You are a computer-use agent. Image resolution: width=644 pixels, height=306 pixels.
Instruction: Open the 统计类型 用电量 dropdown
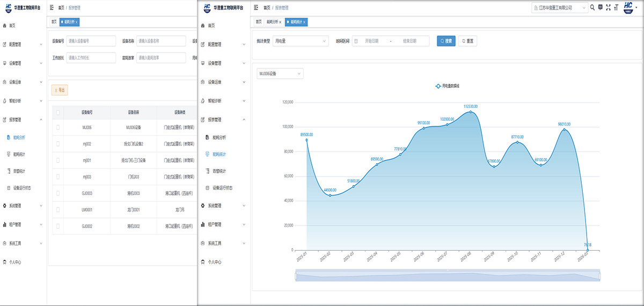point(300,41)
